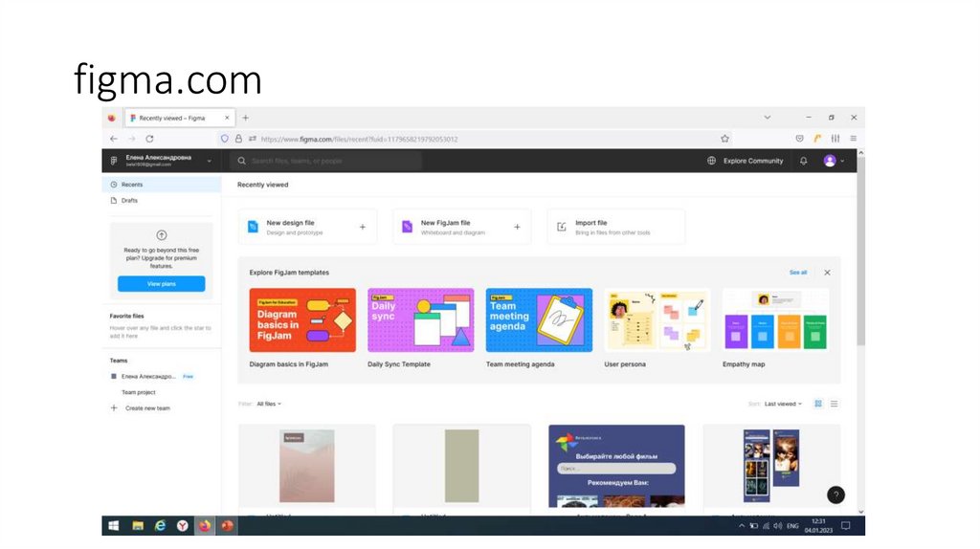Viewport: 980px width, 549px height.
Task: Open the Recents section in sidebar
Action: pos(161,185)
